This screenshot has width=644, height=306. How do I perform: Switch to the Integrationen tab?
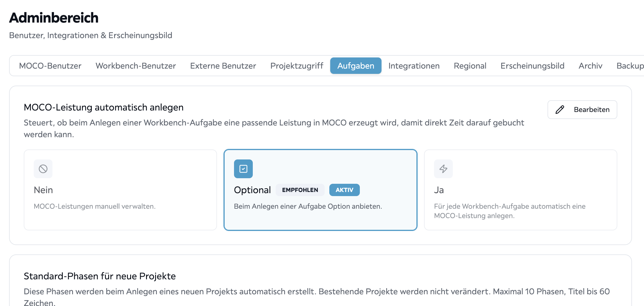pos(414,66)
